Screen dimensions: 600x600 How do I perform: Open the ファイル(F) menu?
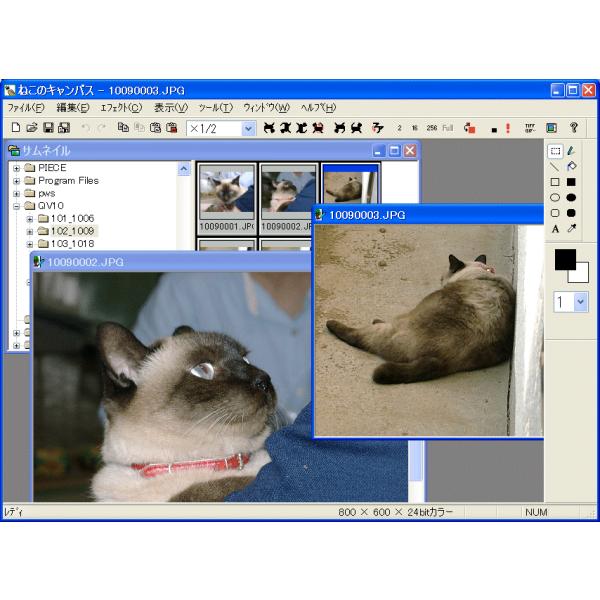tap(25, 107)
